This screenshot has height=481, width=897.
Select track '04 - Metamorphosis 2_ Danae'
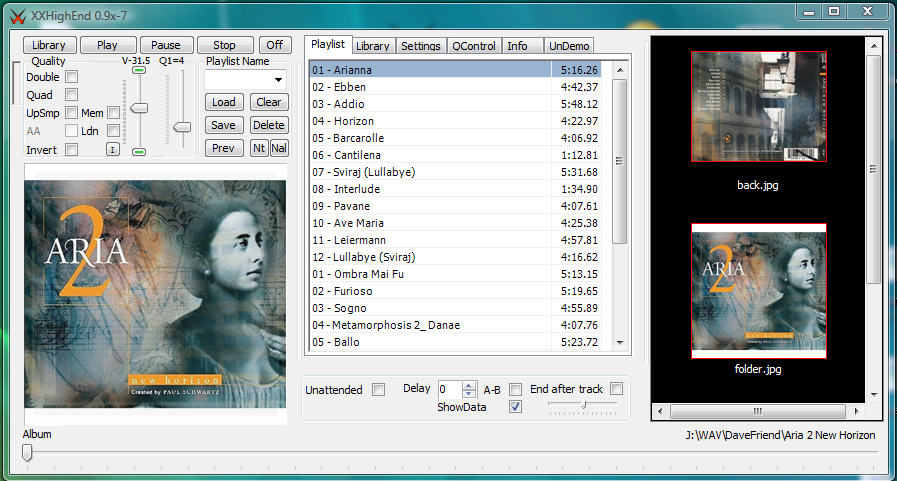(x=455, y=325)
